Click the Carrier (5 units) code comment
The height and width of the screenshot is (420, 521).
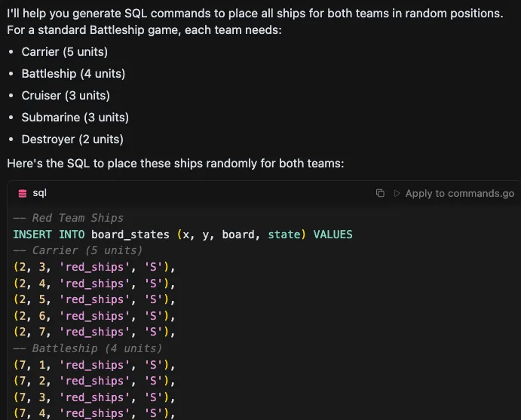pos(78,250)
